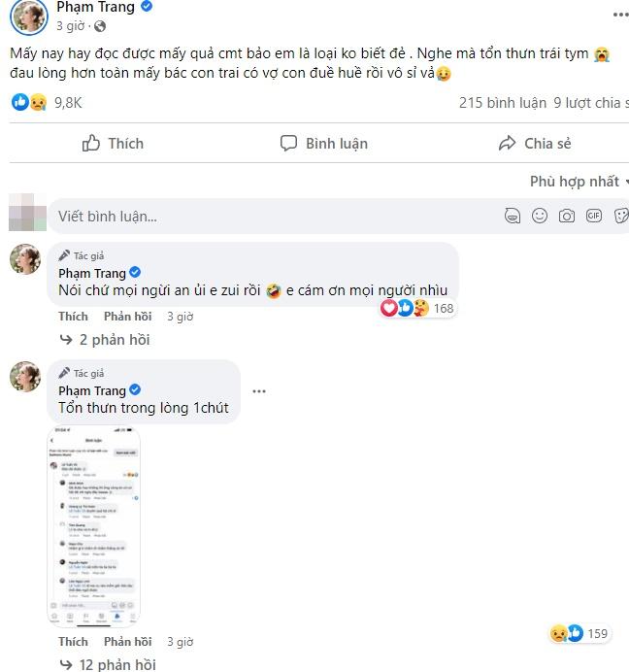This screenshot has height=672, width=629.
Task: Click the speech bubble icon beside Bình luận
Action: (288, 144)
